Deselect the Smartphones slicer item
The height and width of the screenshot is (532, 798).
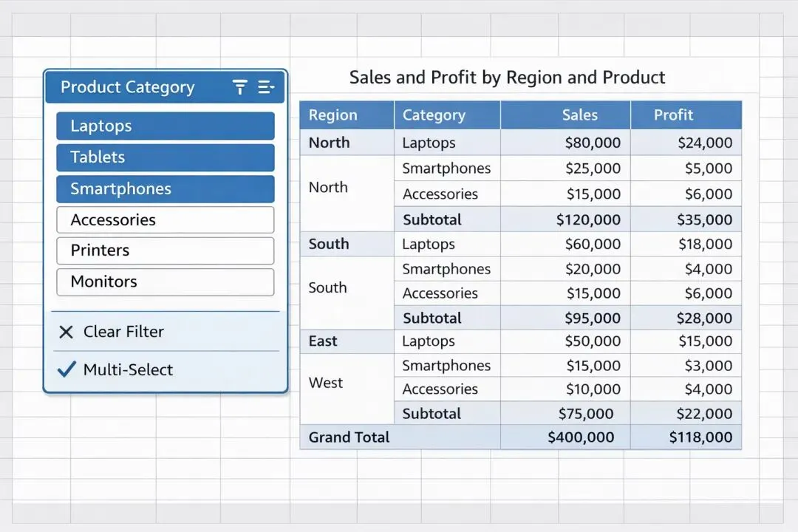point(166,189)
